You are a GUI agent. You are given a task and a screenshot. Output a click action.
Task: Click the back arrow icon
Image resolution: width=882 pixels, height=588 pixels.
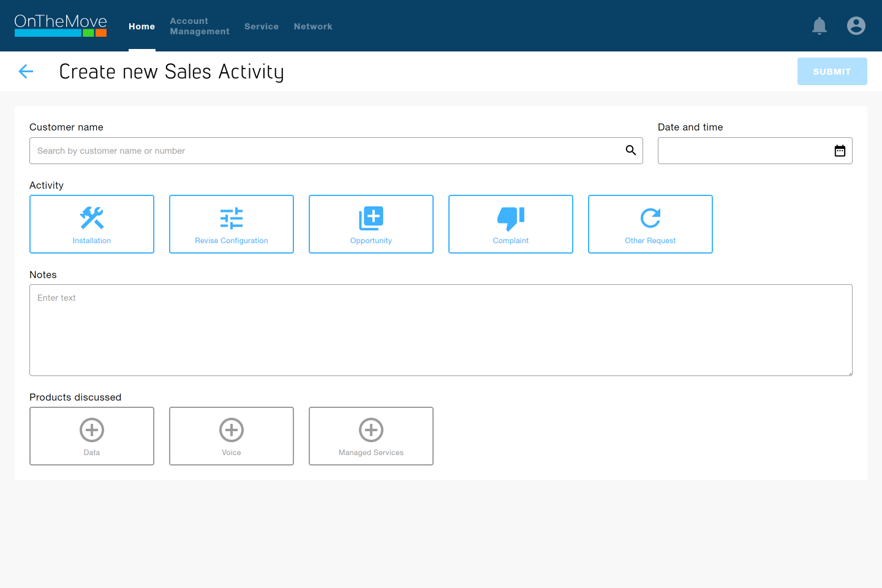[26, 72]
